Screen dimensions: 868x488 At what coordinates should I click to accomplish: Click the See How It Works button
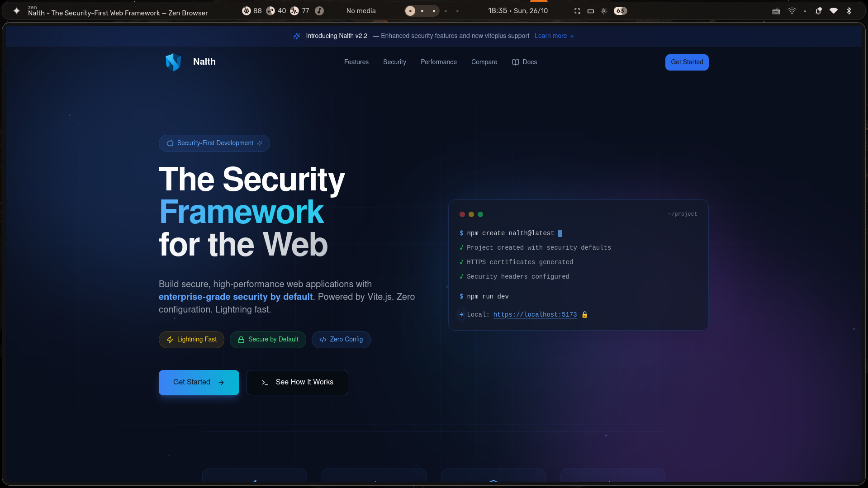pyautogui.click(x=297, y=383)
